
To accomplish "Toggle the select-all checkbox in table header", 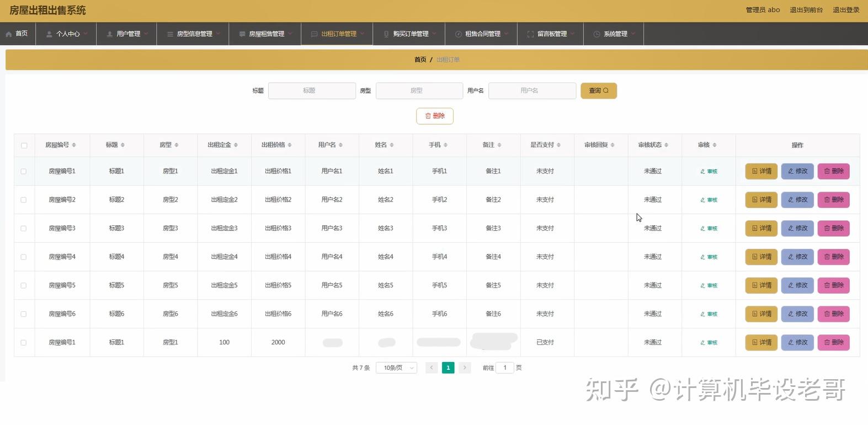I will pyautogui.click(x=24, y=146).
